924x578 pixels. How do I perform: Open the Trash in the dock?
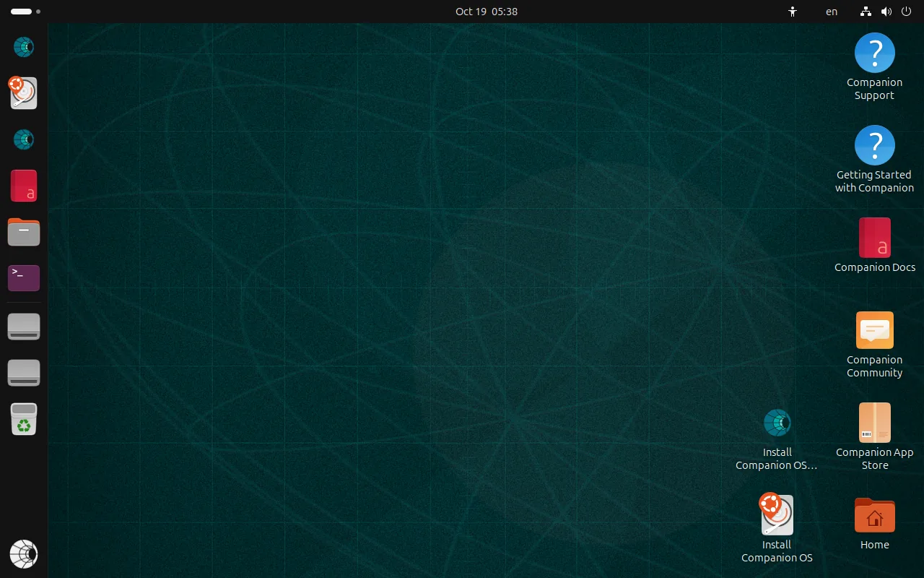(24, 419)
